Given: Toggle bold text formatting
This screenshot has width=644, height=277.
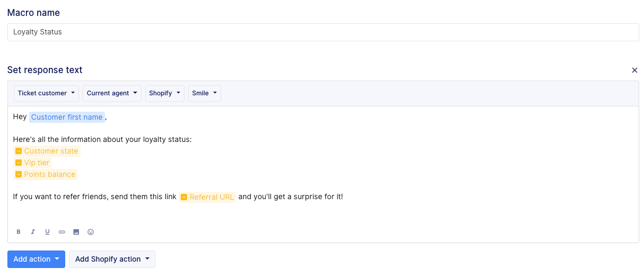Looking at the screenshot, I should (19, 232).
